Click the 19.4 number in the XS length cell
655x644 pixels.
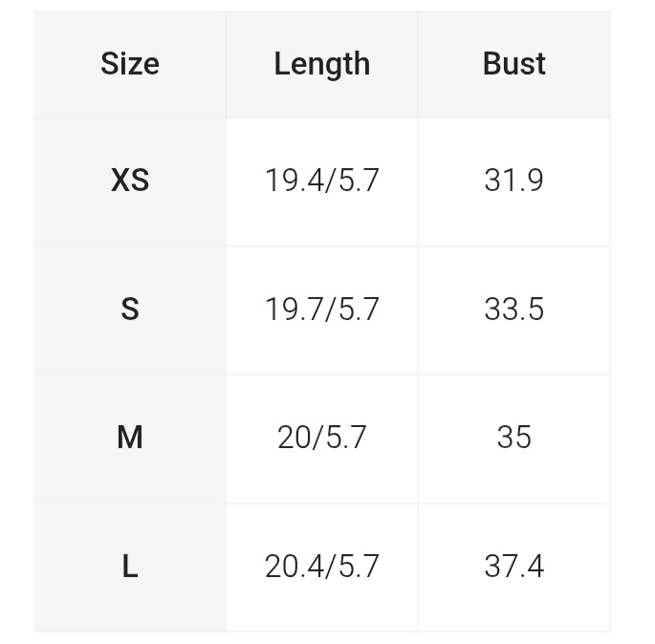click(294, 181)
